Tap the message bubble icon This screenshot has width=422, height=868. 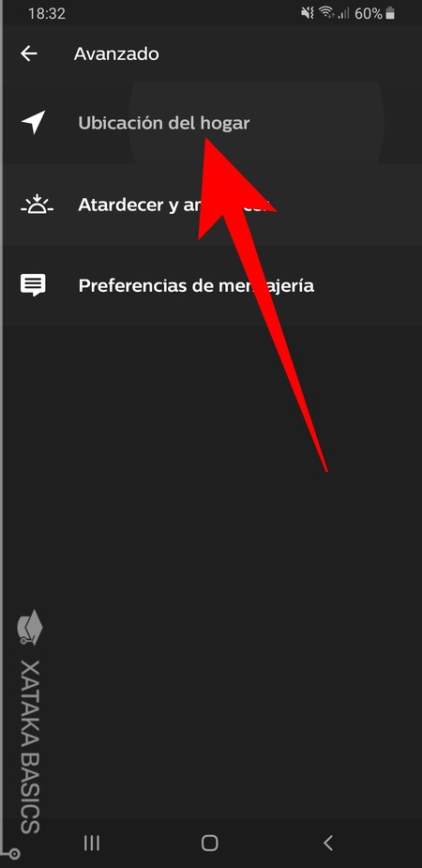[x=33, y=285]
